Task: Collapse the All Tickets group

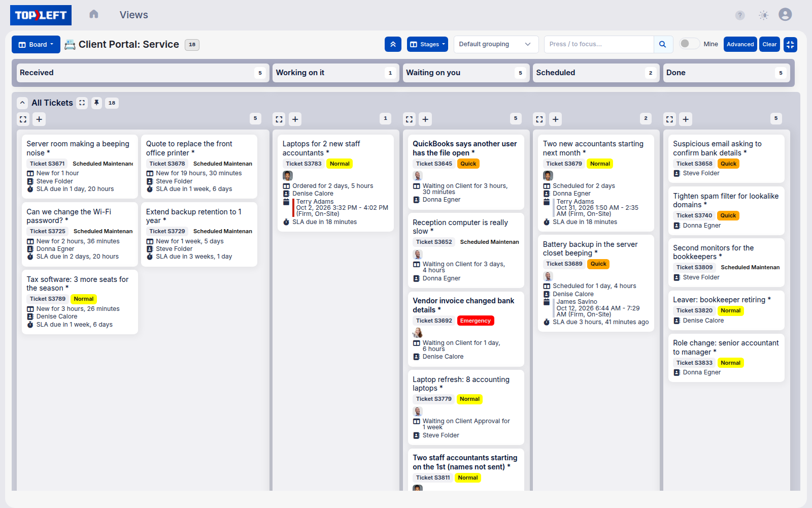Action: (22, 103)
